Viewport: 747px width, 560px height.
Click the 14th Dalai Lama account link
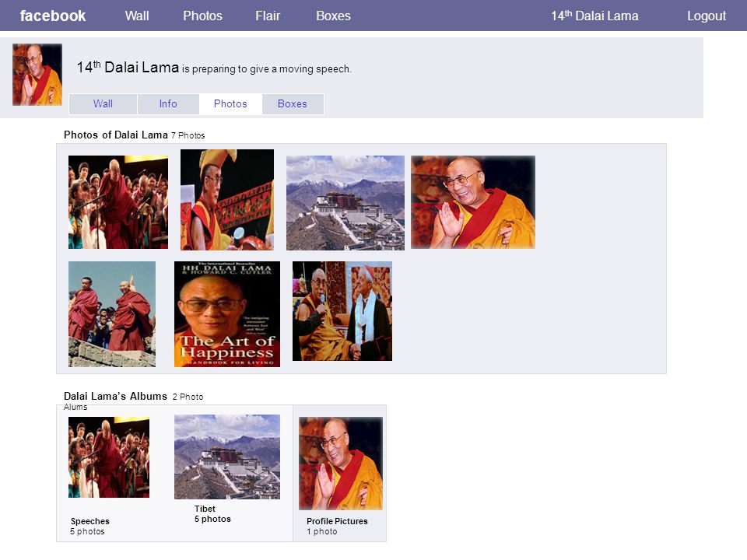pos(594,16)
